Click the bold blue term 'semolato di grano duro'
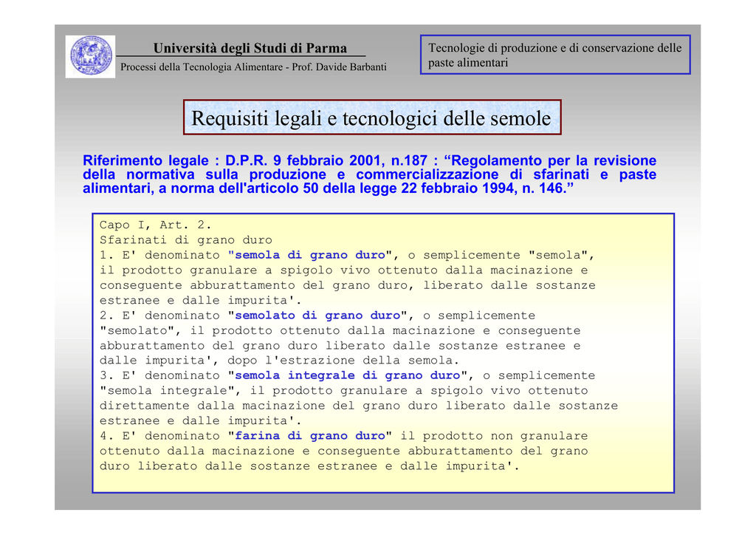Image resolution: width=756 pixels, height=535 pixels. coord(317,316)
